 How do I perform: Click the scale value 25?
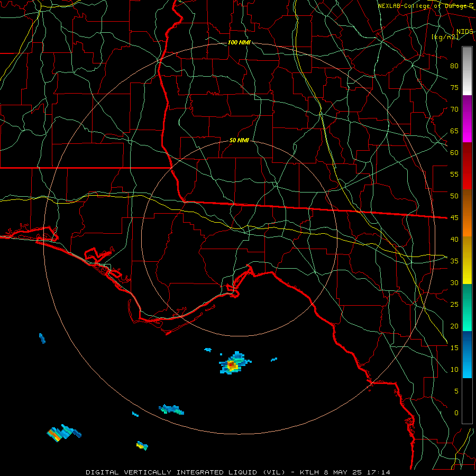coord(454,305)
